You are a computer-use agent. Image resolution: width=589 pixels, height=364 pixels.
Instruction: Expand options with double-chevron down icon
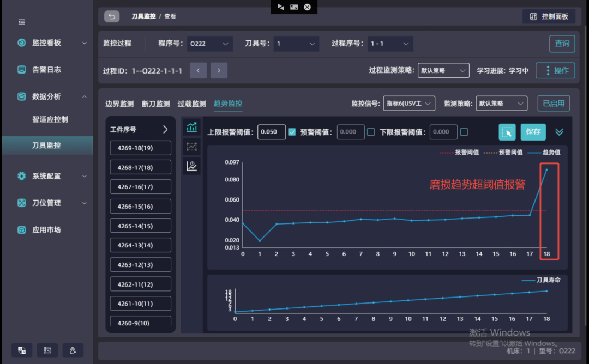pos(559,132)
